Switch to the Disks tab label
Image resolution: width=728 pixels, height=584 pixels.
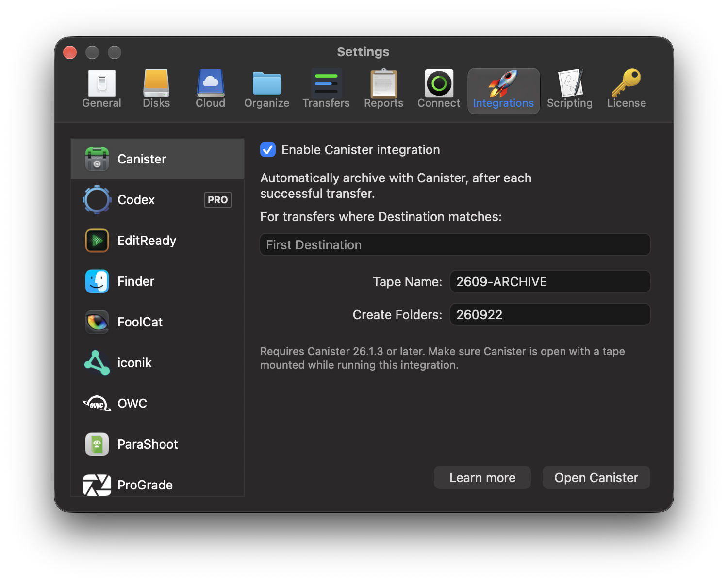click(156, 103)
